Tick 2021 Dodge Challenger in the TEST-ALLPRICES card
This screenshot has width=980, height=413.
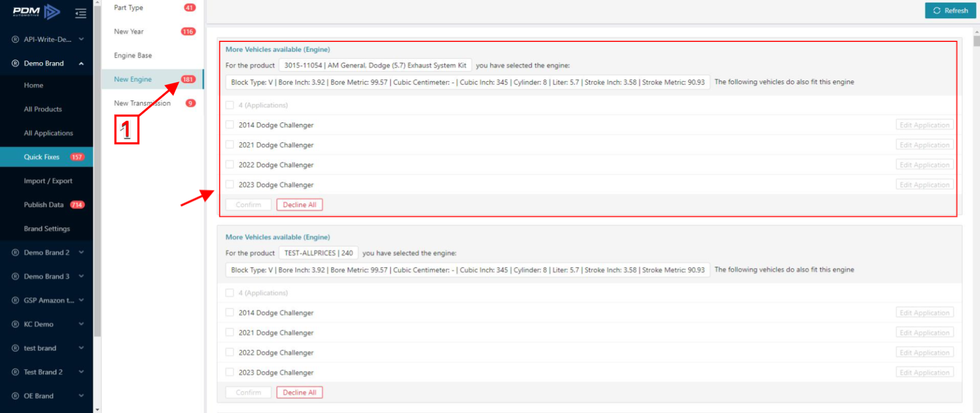(230, 333)
